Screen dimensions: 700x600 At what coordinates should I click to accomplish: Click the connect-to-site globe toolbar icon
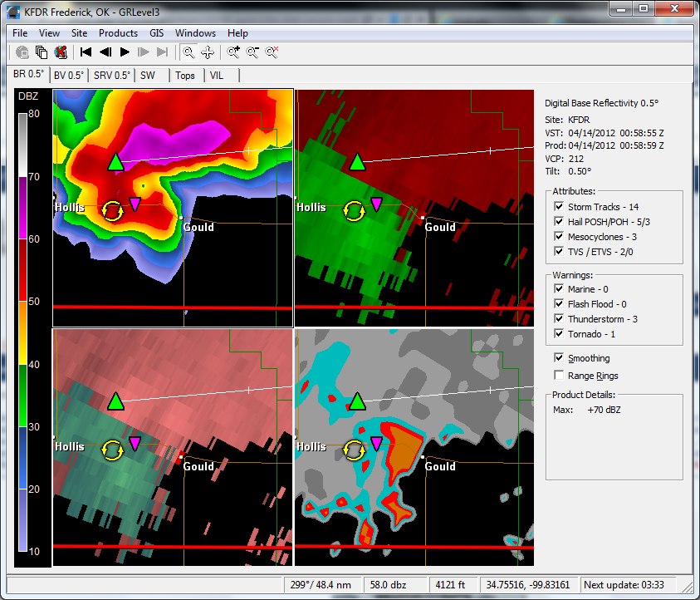[x=22, y=52]
